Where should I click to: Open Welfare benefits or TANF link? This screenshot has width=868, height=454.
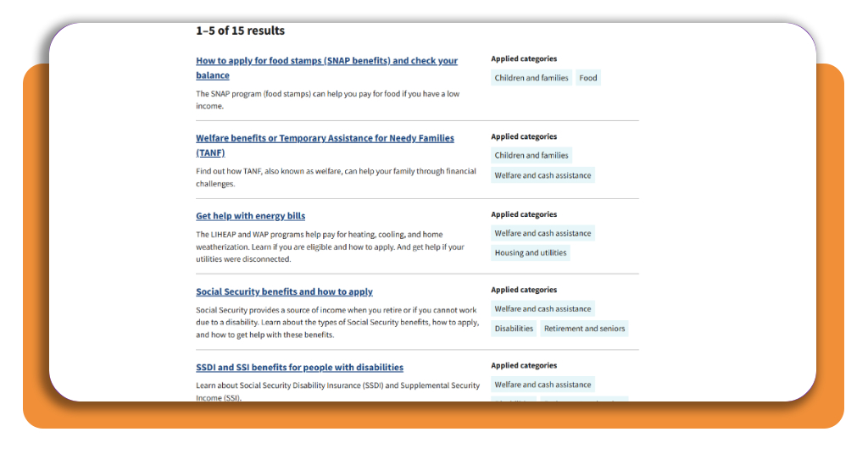(x=325, y=145)
